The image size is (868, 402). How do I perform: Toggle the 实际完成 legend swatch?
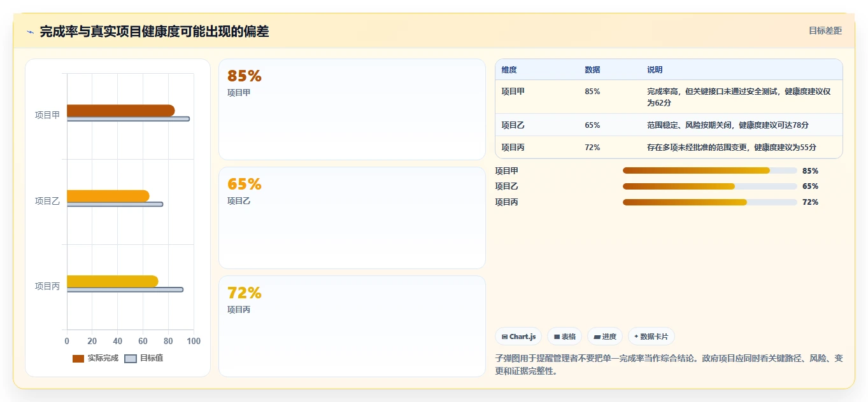pos(78,359)
